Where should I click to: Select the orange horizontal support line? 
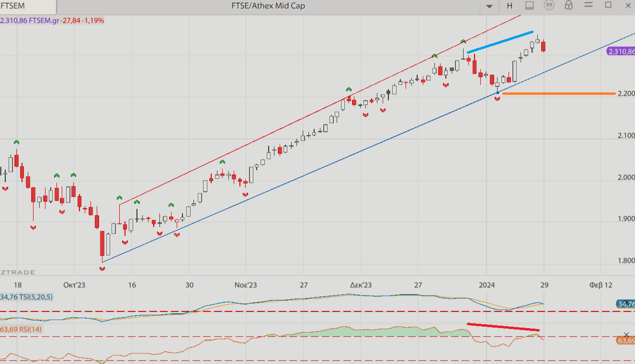558,94
